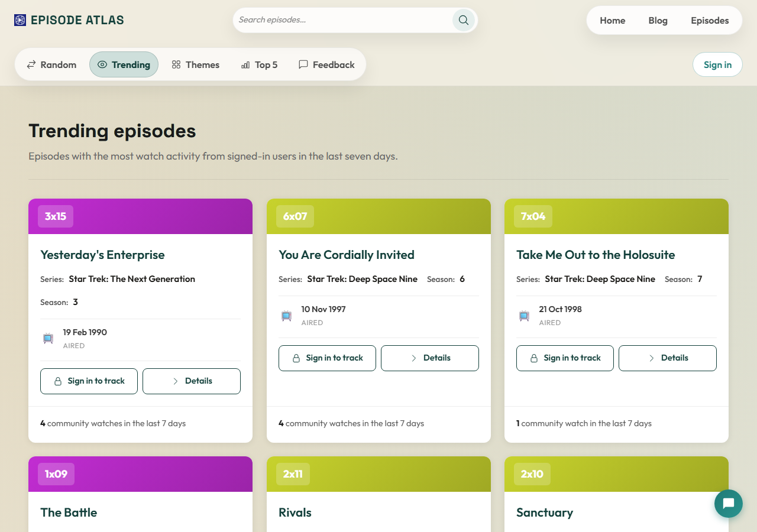The width and height of the screenshot is (757, 532).
Task: Open the Random tab
Action: (x=52, y=65)
